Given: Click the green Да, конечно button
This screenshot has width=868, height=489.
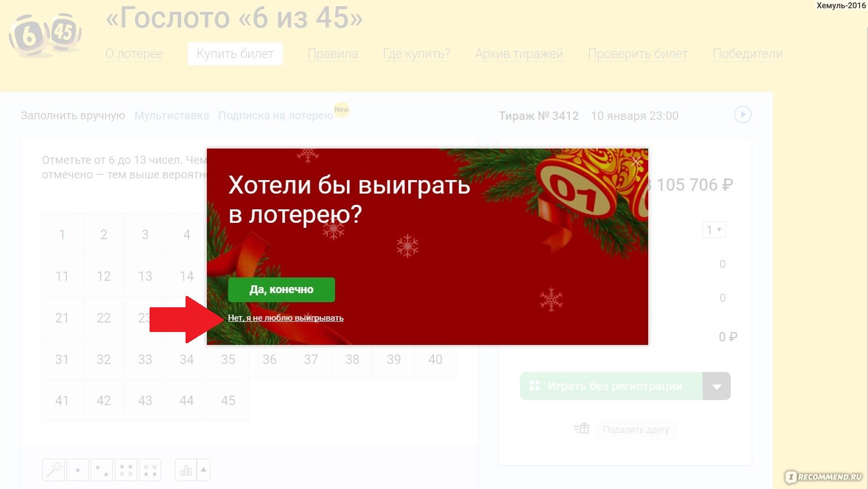Looking at the screenshot, I should click(282, 290).
